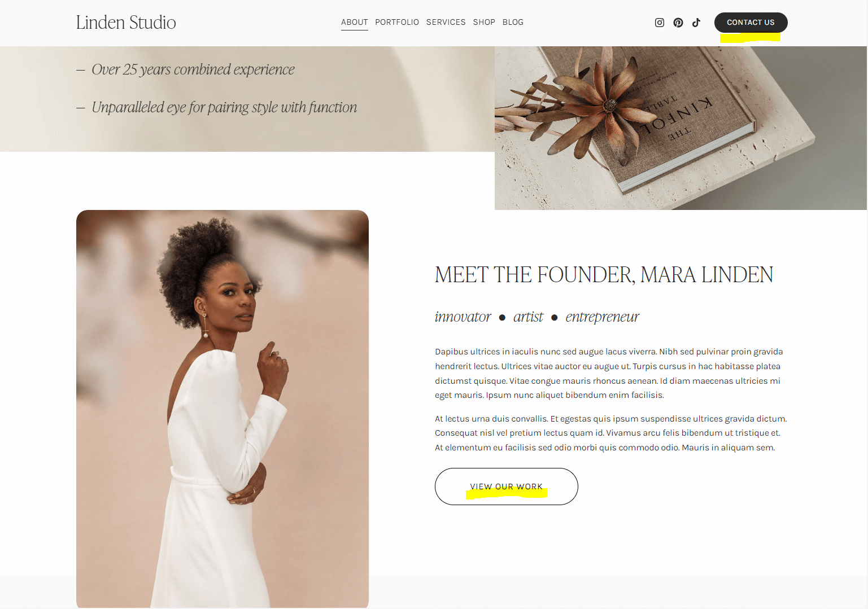The image size is (868, 609).
Task: Click the View Our Work button
Action: tap(507, 487)
